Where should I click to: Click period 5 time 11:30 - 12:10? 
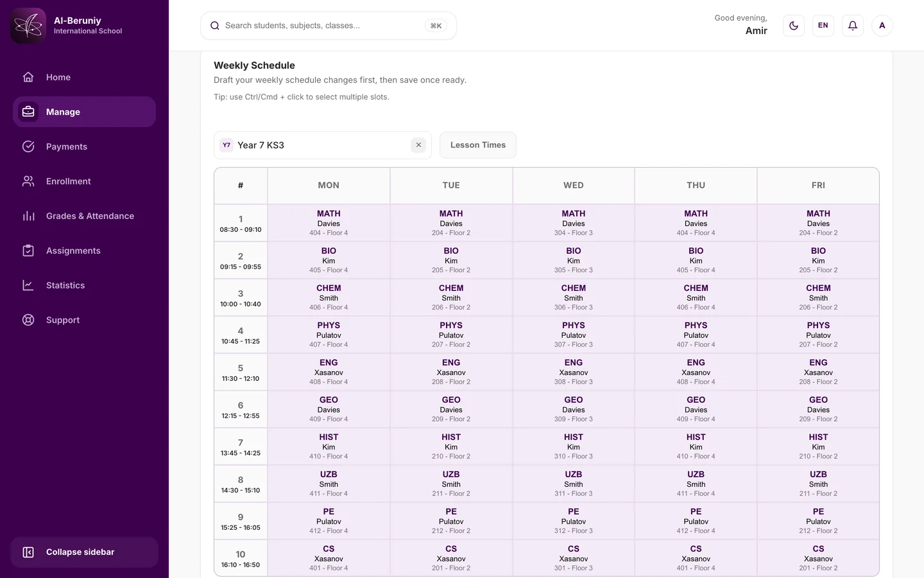coord(241,379)
